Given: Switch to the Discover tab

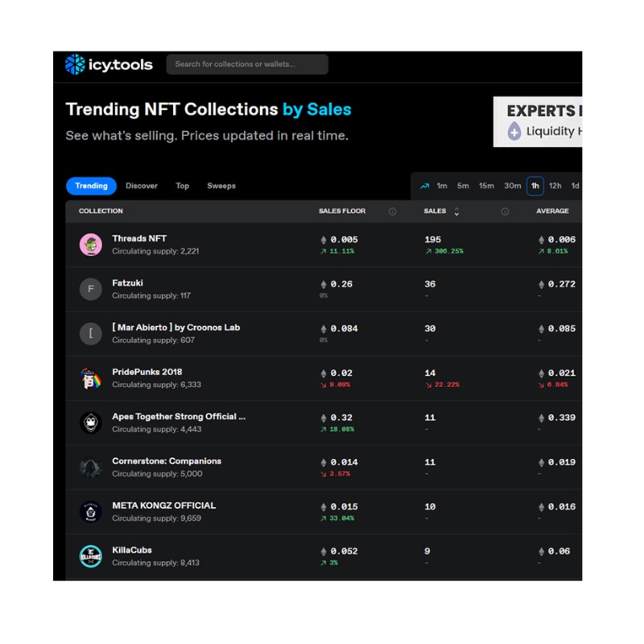Looking at the screenshot, I should point(142,186).
